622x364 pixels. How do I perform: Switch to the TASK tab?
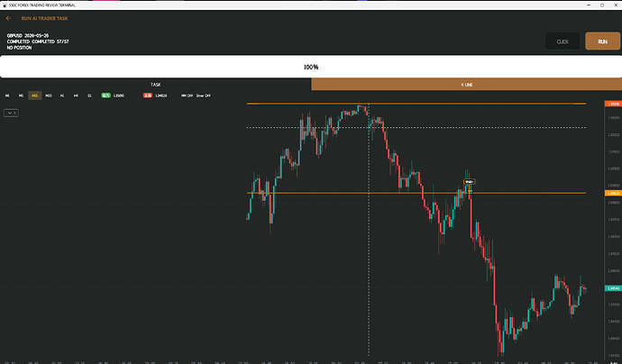point(155,85)
